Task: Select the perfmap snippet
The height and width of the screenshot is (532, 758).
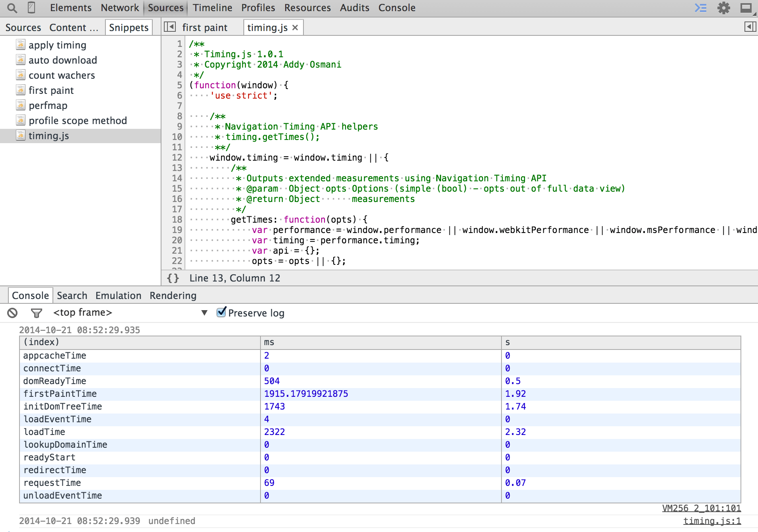Action: pyautogui.click(x=49, y=105)
